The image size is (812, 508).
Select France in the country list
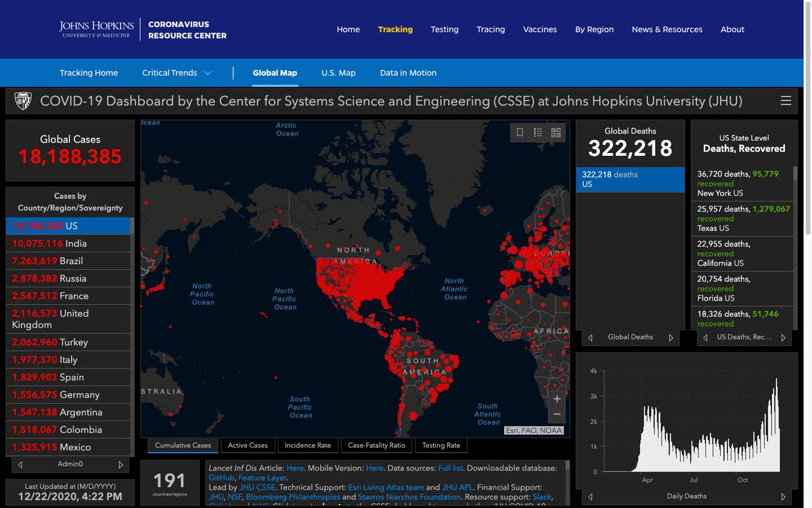point(68,296)
